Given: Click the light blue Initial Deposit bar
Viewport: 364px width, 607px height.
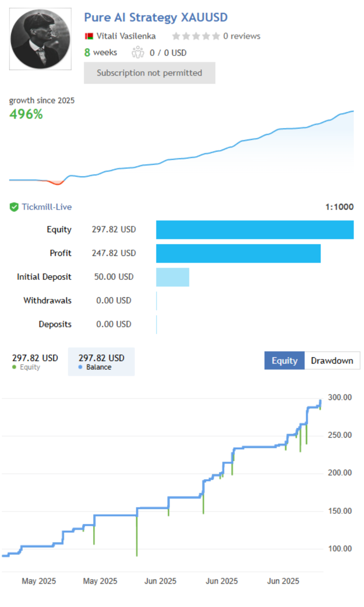Looking at the screenshot, I should [x=172, y=277].
